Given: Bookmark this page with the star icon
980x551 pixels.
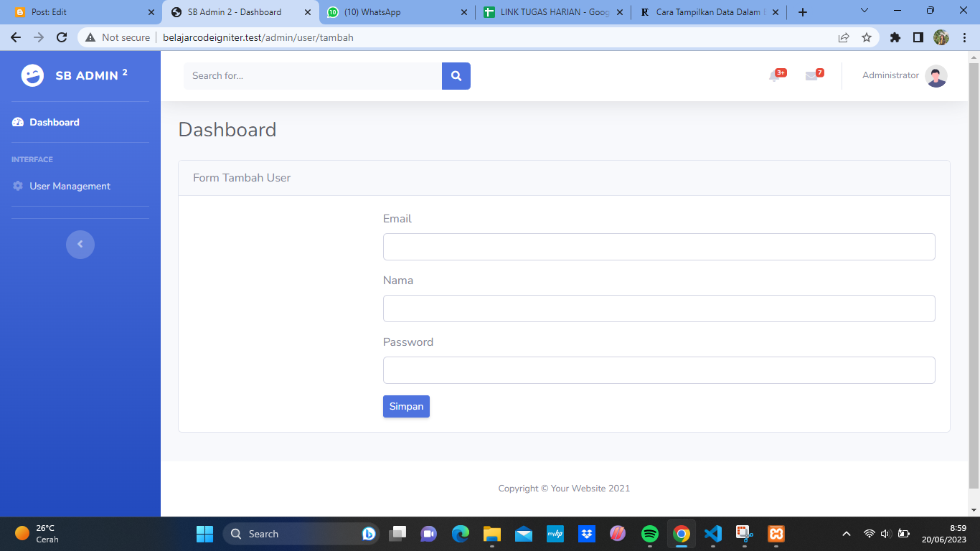Looking at the screenshot, I should 867,37.
